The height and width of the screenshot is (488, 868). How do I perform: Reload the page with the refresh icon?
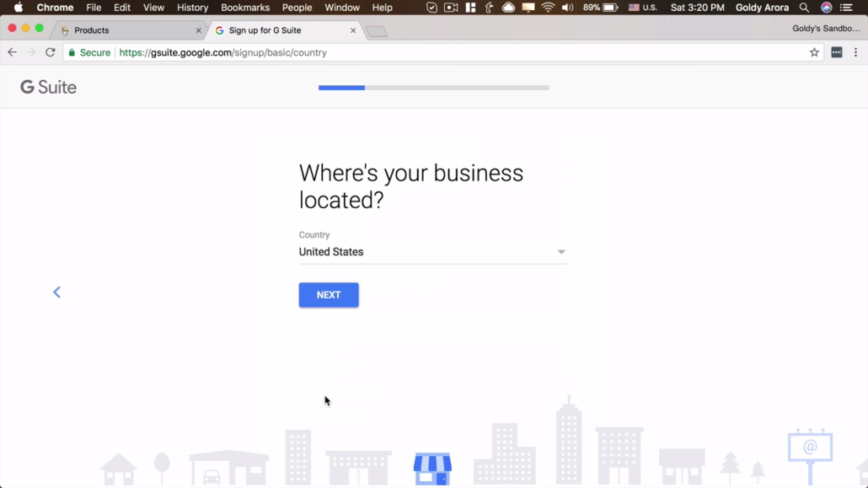tap(51, 52)
